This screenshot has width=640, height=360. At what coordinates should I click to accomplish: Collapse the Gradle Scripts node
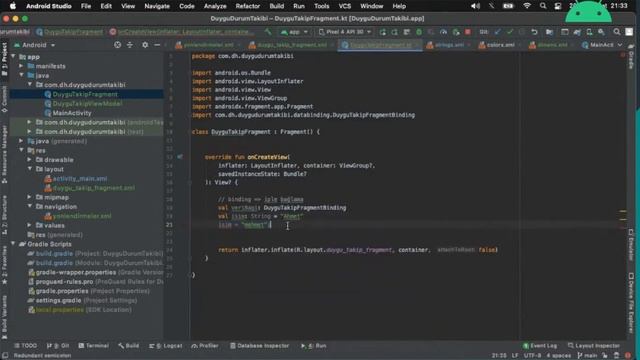(13, 244)
